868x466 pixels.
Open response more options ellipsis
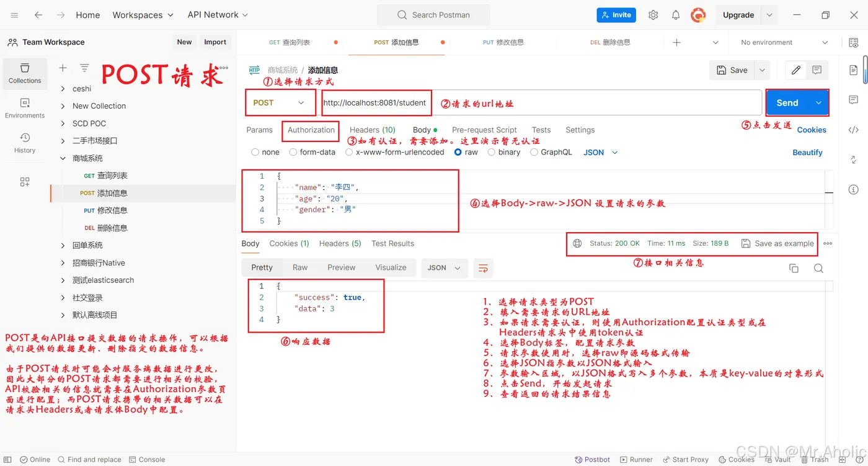[x=828, y=244]
